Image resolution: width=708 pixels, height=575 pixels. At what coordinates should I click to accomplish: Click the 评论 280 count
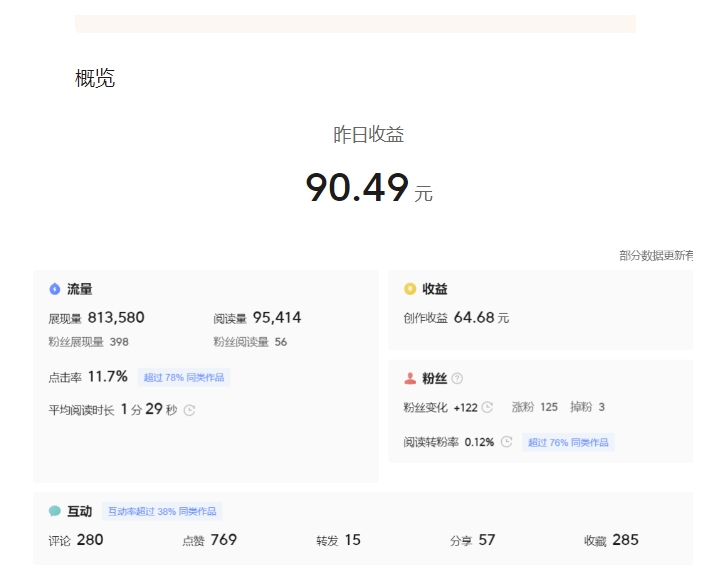pos(89,540)
